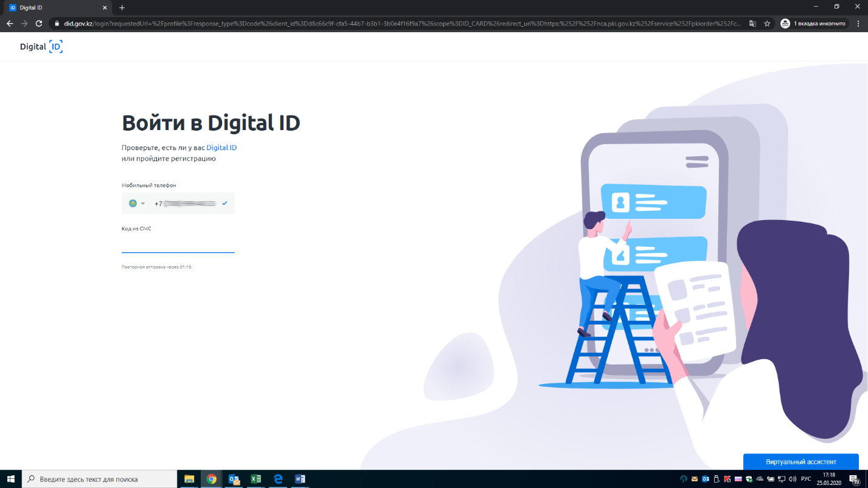
Task: Click the envelope mail tray icon
Action: pos(695,479)
